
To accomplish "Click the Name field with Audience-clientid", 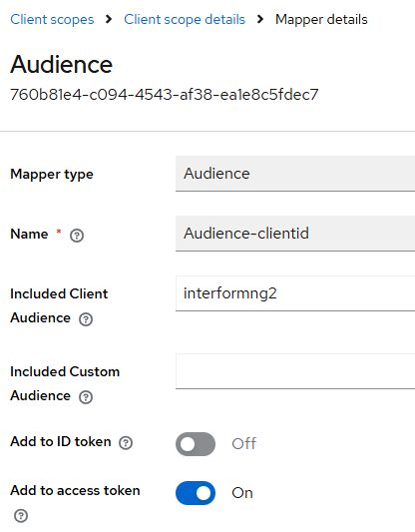I will 295,234.
